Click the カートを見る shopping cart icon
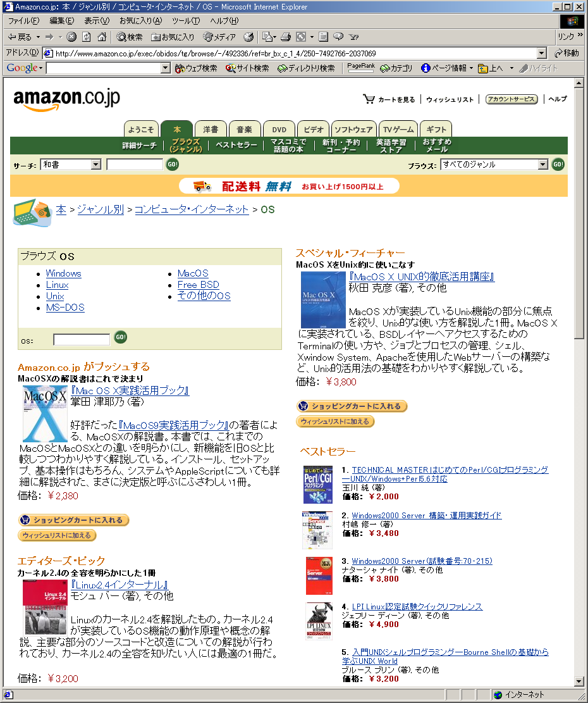The width and height of the screenshot is (588, 703). tap(369, 99)
